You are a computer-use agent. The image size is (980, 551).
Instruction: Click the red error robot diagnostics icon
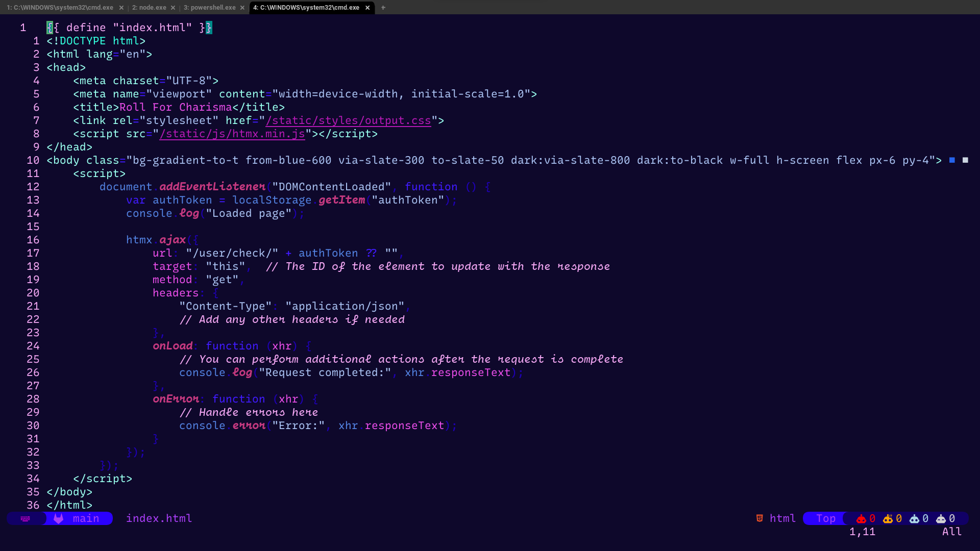861,519
